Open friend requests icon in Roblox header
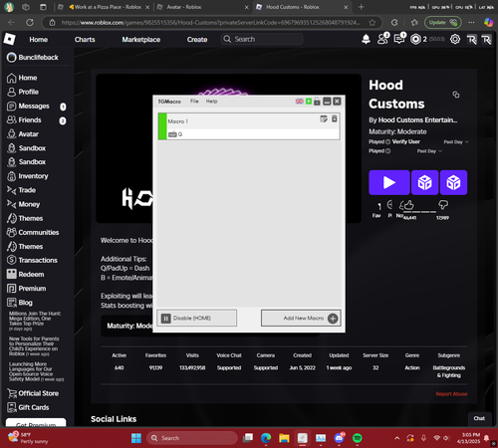 coord(382,39)
